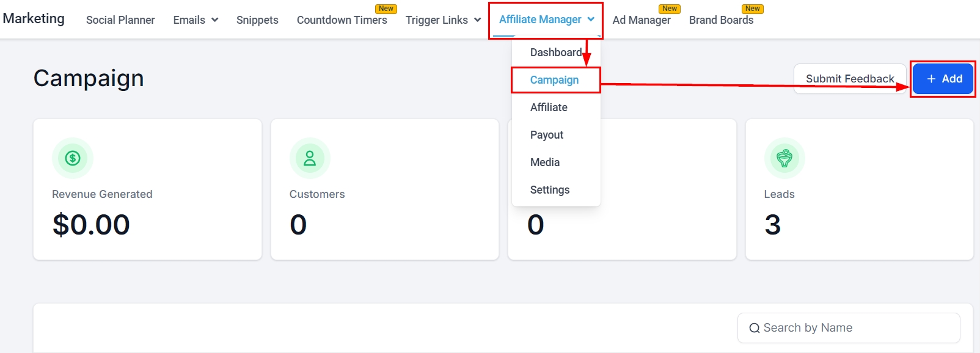Viewport: 980px width, 353px height.
Task: Go to Social Planner tab
Action: 120,20
